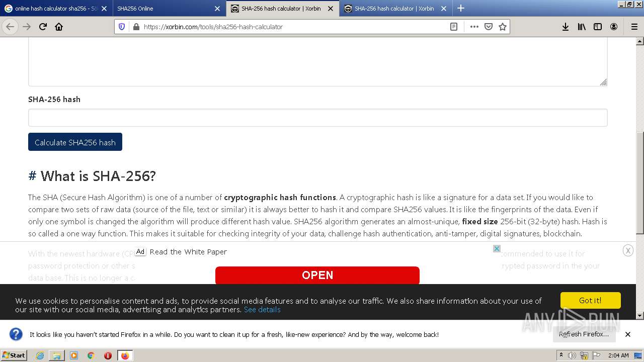This screenshot has height=362, width=644.
Task: Dismiss bottom ad banner circle X
Action: tap(628, 250)
